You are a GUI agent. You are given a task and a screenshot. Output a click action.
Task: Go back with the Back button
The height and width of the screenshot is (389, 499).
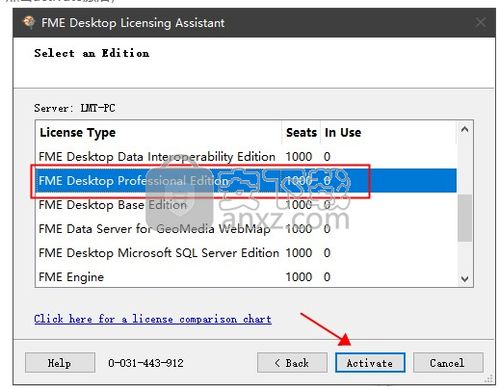click(x=292, y=363)
